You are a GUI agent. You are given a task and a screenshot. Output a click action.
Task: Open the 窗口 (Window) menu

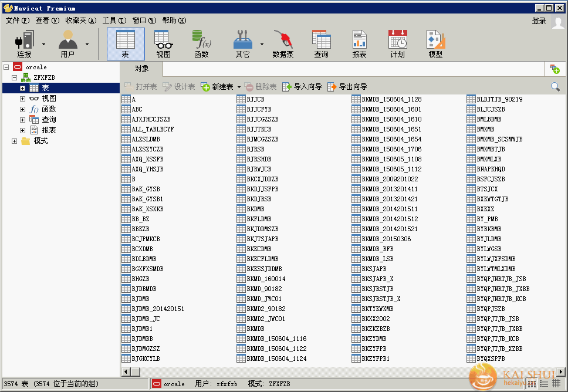click(144, 21)
